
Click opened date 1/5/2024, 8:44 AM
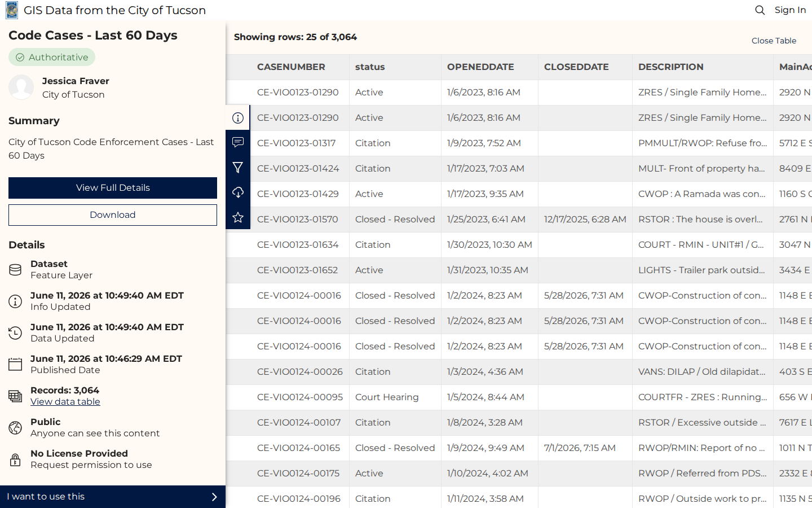[486, 397]
